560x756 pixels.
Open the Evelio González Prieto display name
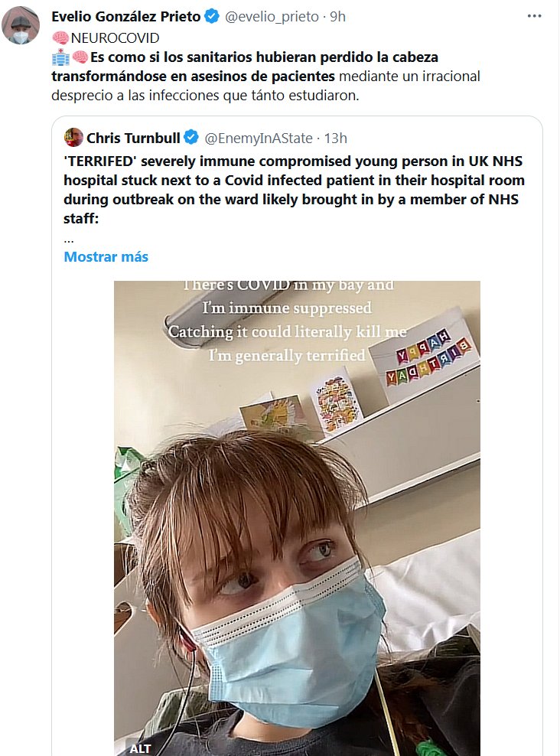125,17
